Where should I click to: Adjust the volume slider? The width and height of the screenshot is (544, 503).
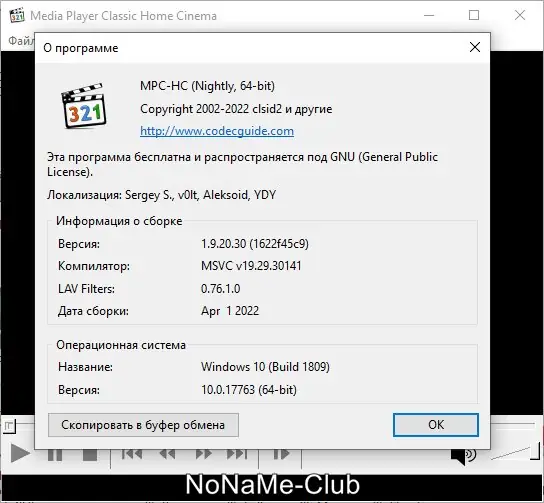point(515,453)
